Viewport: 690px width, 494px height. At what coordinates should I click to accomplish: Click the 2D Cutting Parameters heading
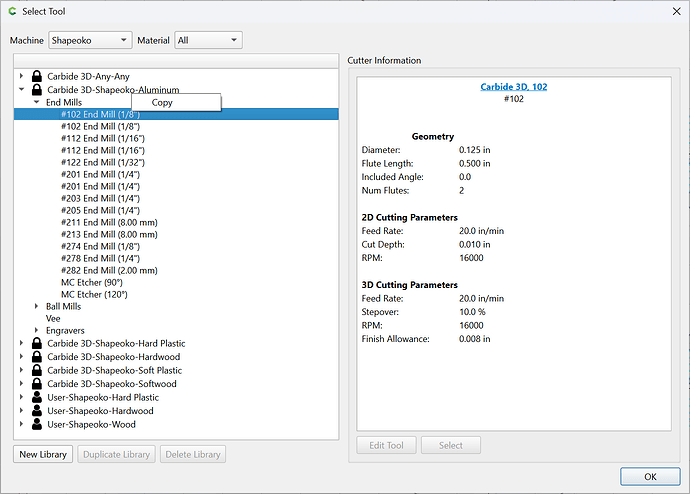point(409,217)
